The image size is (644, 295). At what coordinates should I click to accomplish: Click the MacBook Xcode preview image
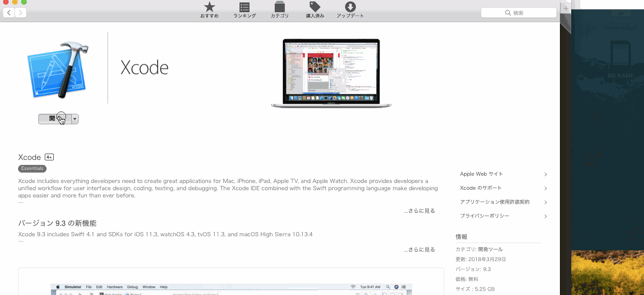point(331,73)
